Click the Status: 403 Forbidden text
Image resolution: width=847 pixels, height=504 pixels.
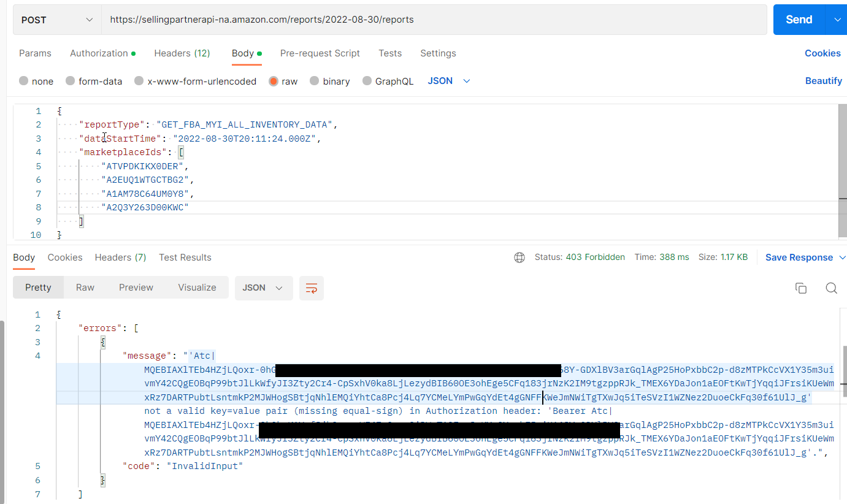pos(580,258)
